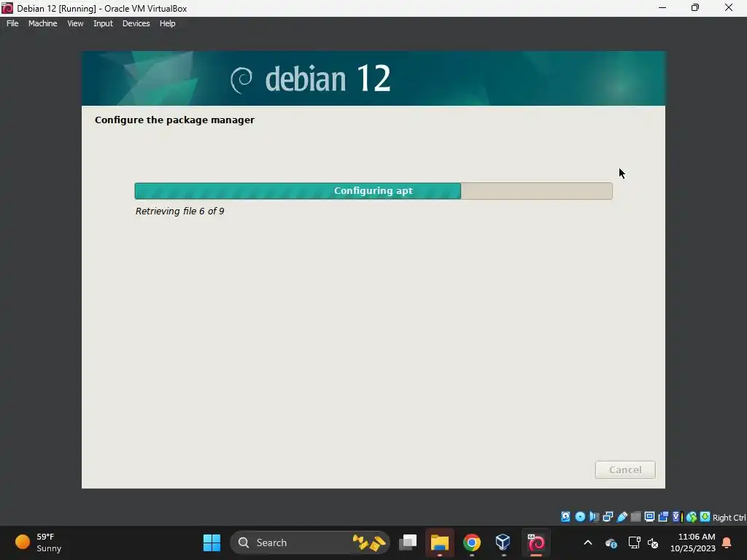747x560 pixels.
Task: Click the CPU virtualization status icon
Action: 677,517
